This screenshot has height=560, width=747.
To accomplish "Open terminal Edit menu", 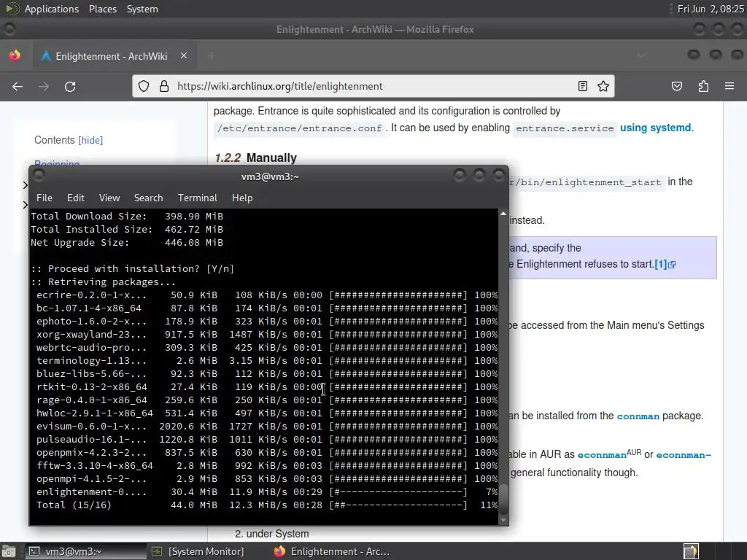I will [75, 198].
